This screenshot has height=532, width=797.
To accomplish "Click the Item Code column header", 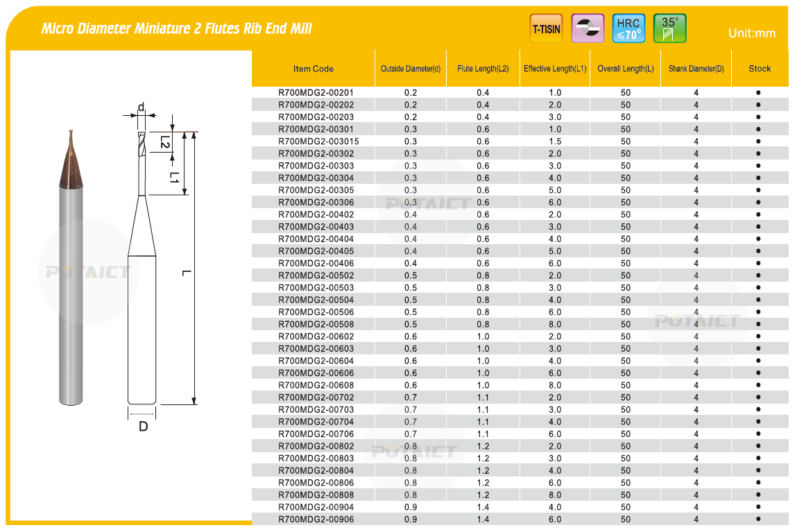I will [x=313, y=69].
